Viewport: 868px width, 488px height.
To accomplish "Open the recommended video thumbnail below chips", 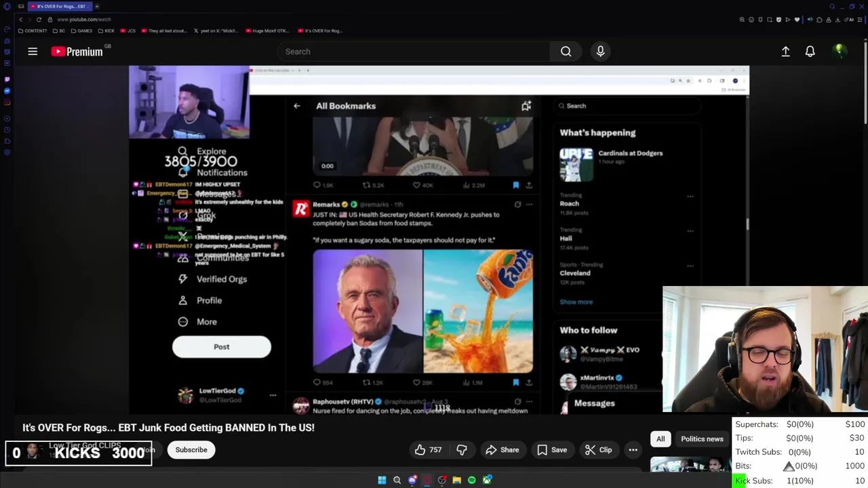I will pos(690,465).
